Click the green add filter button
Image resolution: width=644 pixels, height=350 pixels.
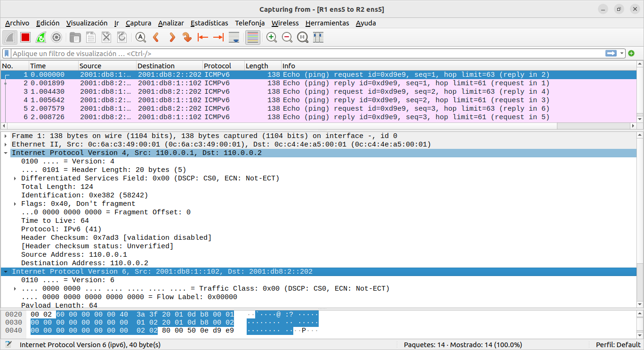tap(631, 53)
